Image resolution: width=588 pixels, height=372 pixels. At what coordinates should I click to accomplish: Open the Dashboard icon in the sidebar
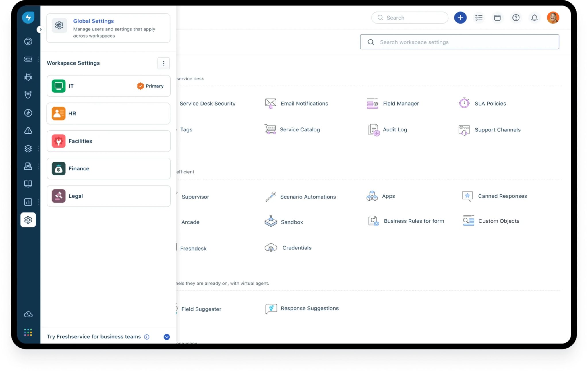pyautogui.click(x=28, y=41)
